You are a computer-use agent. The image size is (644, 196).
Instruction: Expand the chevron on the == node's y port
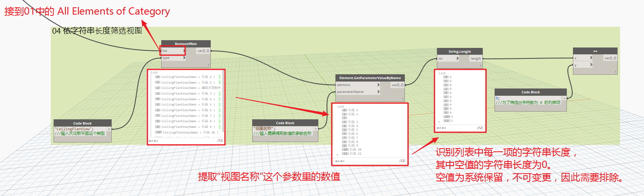point(591,65)
